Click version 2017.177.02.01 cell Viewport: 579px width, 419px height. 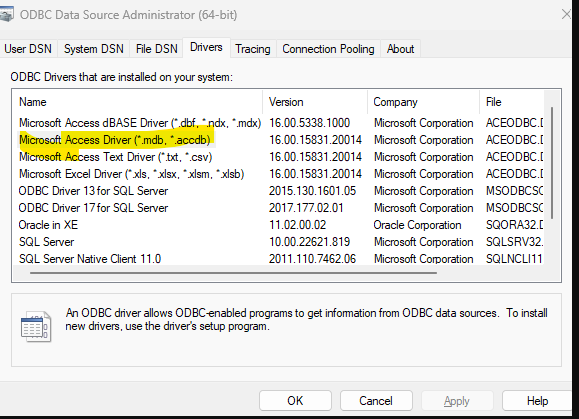pyautogui.click(x=306, y=208)
